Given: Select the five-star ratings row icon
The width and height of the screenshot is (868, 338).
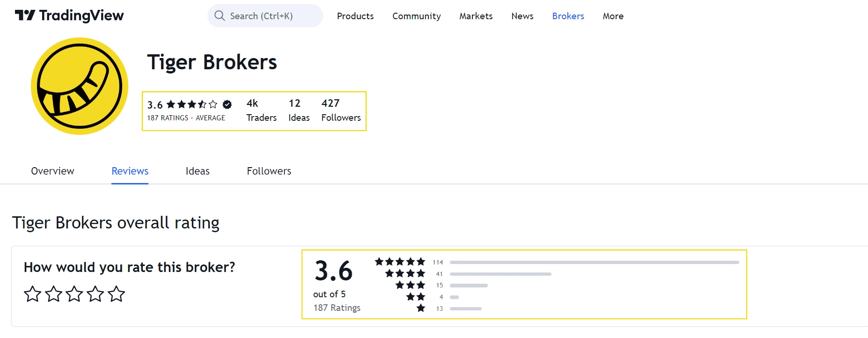Looking at the screenshot, I should click(400, 262).
